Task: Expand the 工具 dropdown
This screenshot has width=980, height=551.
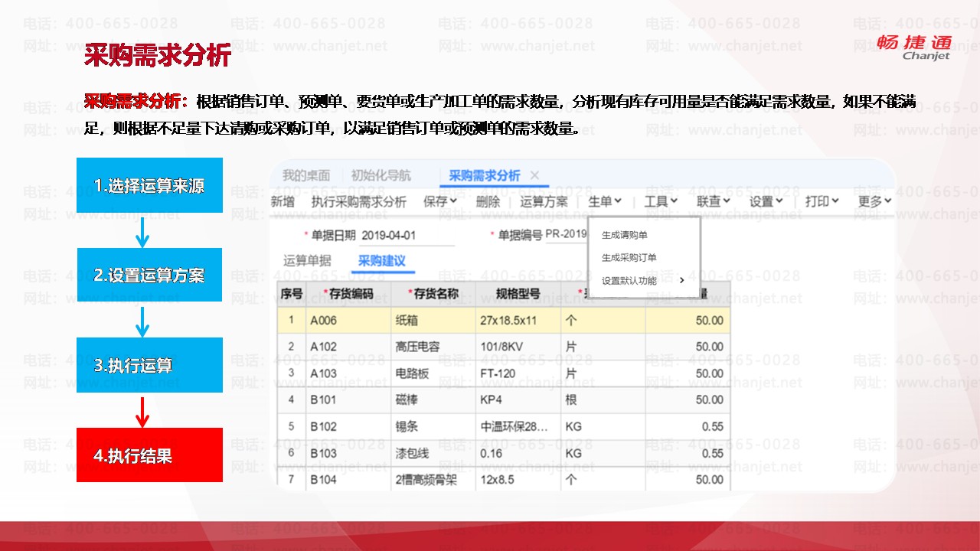Action: point(661,201)
